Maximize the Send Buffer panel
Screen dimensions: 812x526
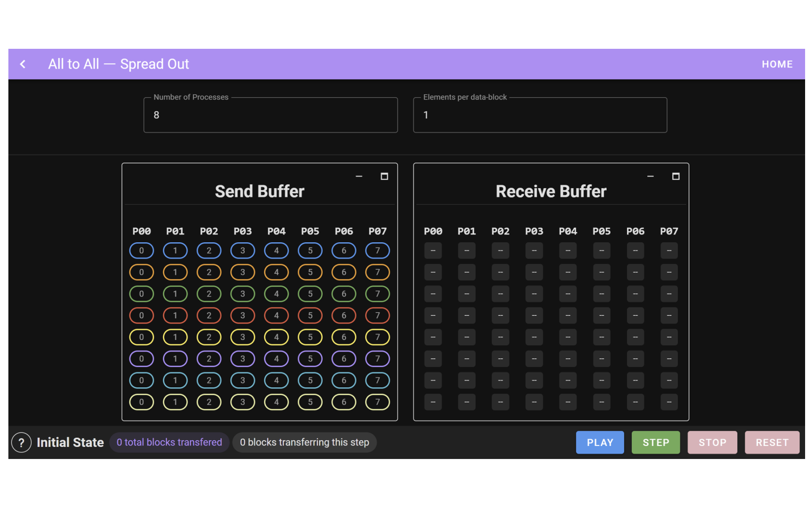tap(384, 176)
